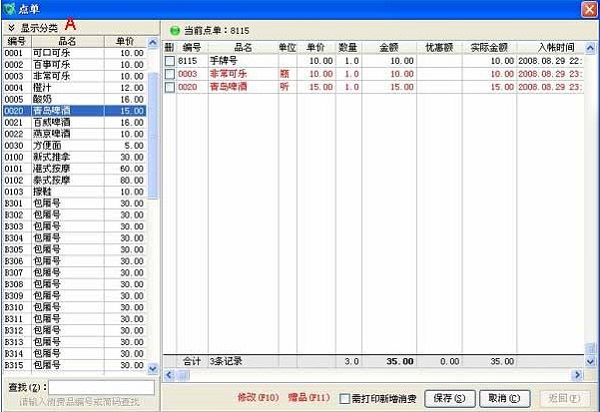Select product 0022 燕京啤酒

coord(75,134)
